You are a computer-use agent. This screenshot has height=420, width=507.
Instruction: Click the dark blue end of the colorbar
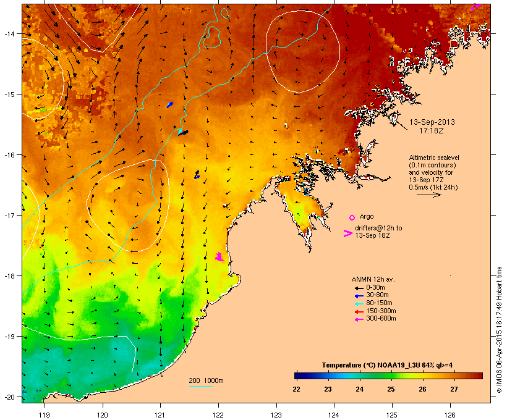pyautogui.click(x=299, y=376)
